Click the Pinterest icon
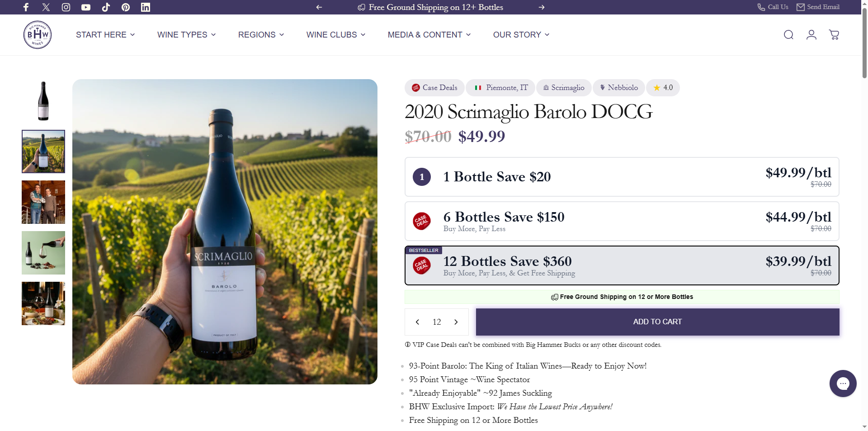 (x=125, y=7)
